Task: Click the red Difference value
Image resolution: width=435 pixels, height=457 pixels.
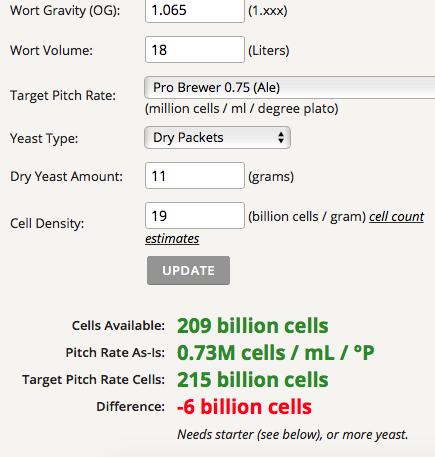Action: (x=244, y=407)
